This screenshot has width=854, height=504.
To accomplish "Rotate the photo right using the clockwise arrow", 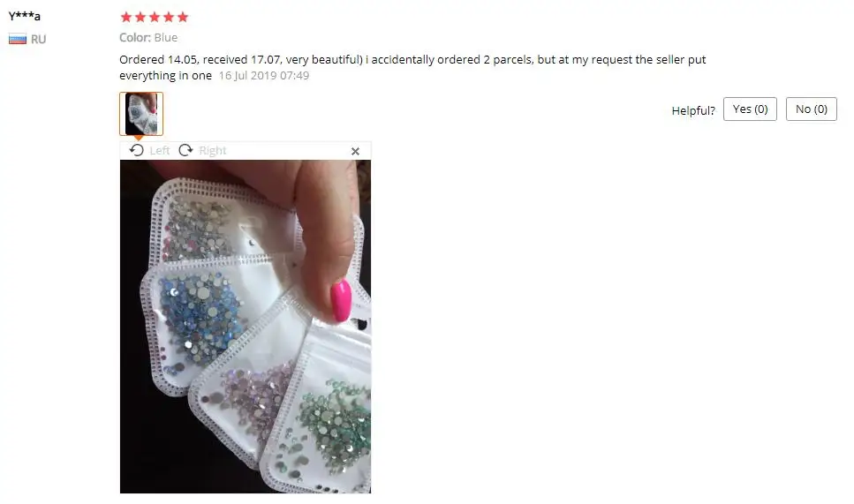I will pos(185,150).
